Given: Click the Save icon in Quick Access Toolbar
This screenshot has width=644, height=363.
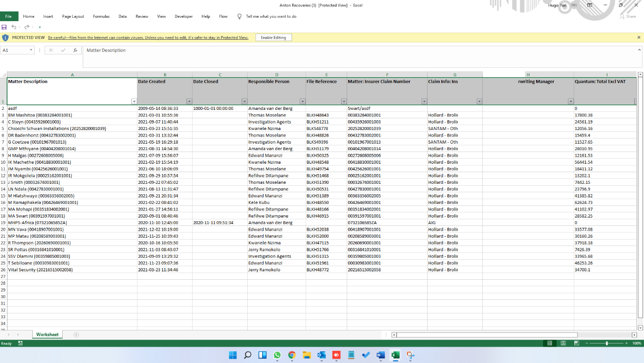Looking at the screenshot, I should coord(4,27).
